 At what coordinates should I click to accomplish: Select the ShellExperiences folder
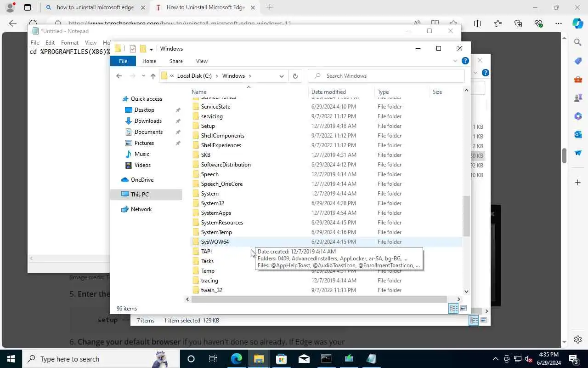click(x=221, y=145)
